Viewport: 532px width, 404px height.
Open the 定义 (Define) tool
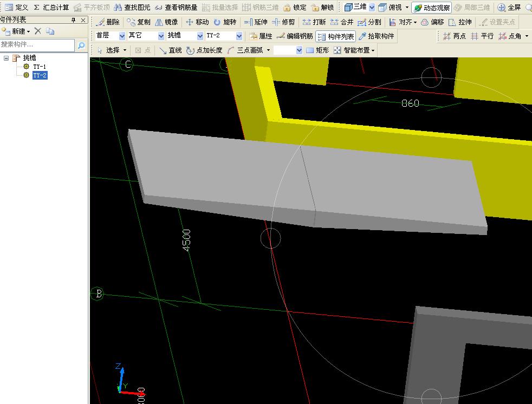(x=16, y=7)
